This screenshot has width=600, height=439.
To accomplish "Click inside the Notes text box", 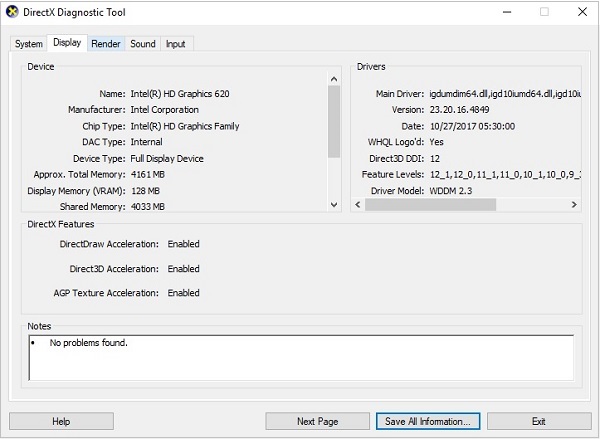I will (301, 358).
